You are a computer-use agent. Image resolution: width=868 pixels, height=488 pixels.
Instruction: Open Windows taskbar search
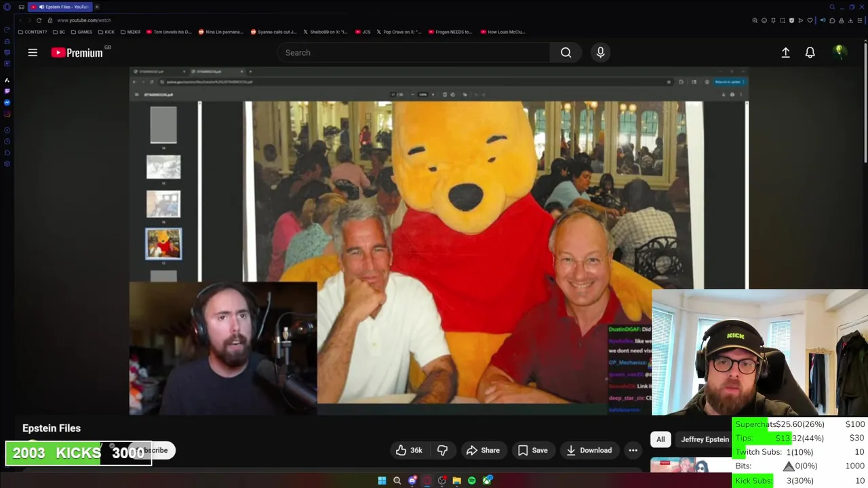tap(397, 481)
